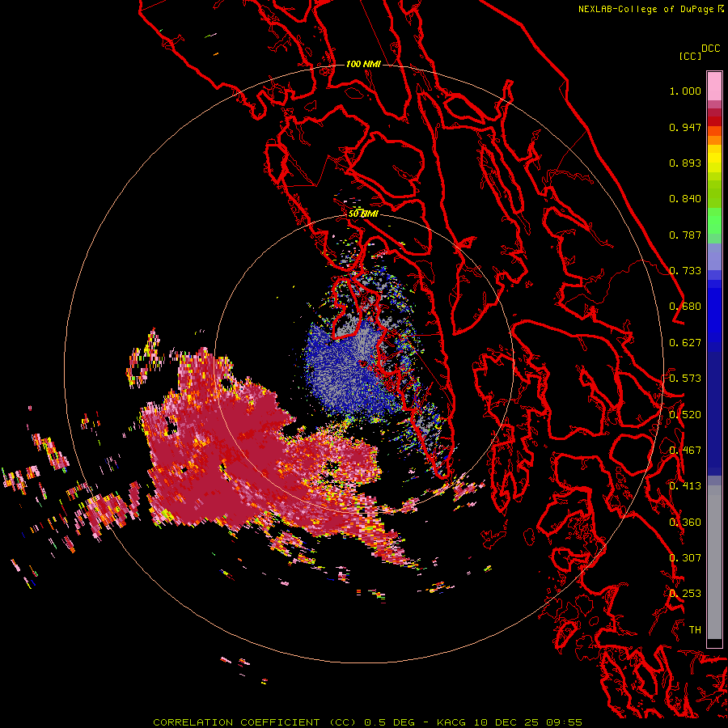Click the [CC] label above the color scale
728x728 pixels.
[x=690, y=56]
